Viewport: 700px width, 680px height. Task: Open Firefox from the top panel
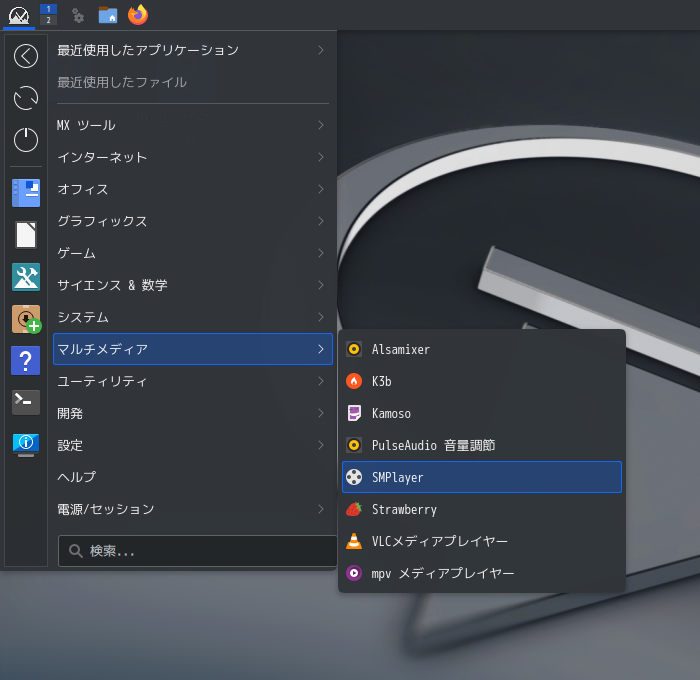138,15
